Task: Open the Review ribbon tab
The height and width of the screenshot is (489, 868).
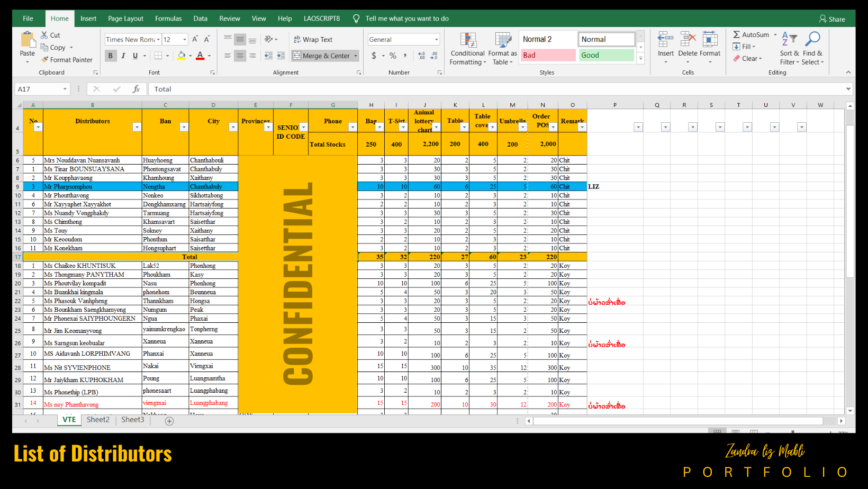Action: coord(230,19)
